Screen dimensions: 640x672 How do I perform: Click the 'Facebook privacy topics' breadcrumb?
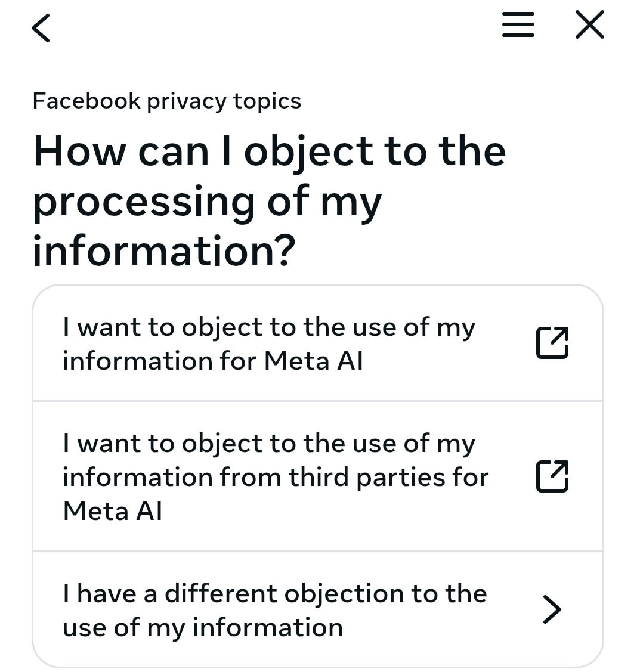[167, 100]
